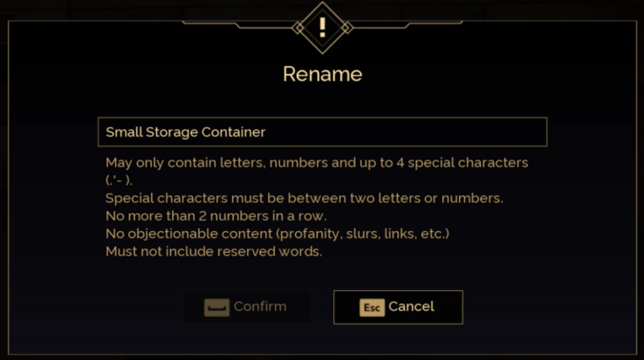This screenshot has width=644, height=360.
Task: Click the special characters list in parentheses
Action: [119, 180]
